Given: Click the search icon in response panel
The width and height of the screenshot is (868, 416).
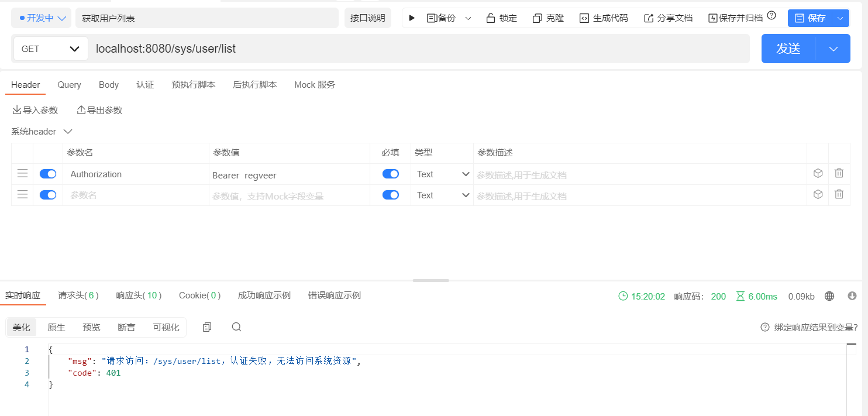Looking at the screenshot, I should click(236, 327).
